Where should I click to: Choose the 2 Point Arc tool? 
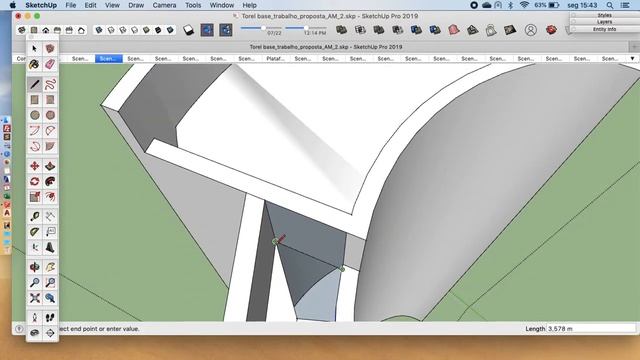pyautogui.click(x=50, y=131)
